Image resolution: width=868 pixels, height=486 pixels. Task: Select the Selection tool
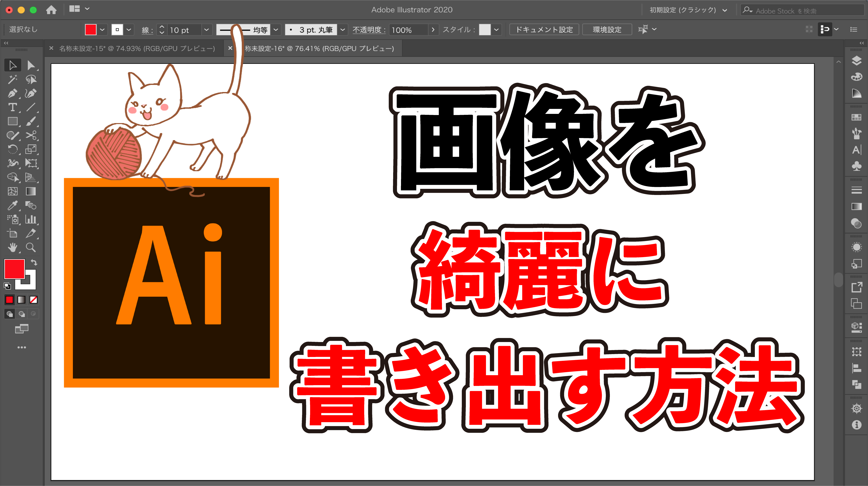pyautogui.click(x=13, y=65)
